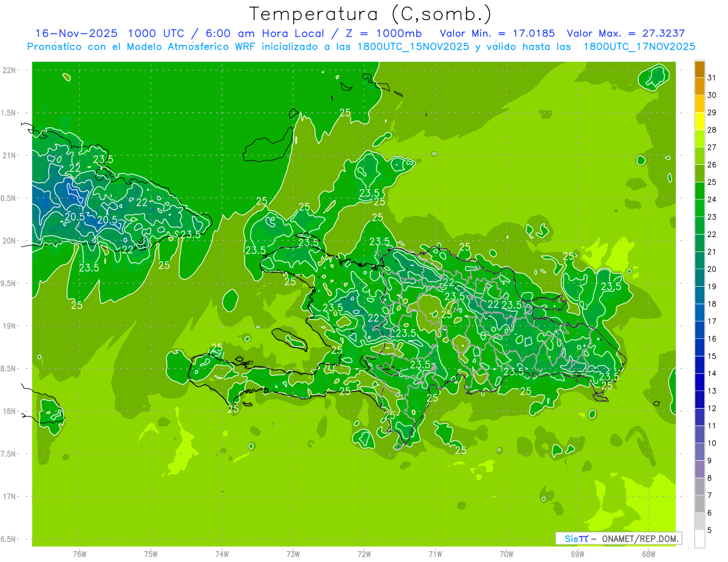This screenshot has width=728, height=562.
Task: Click the legend value '12'
Action: point(712,409)
